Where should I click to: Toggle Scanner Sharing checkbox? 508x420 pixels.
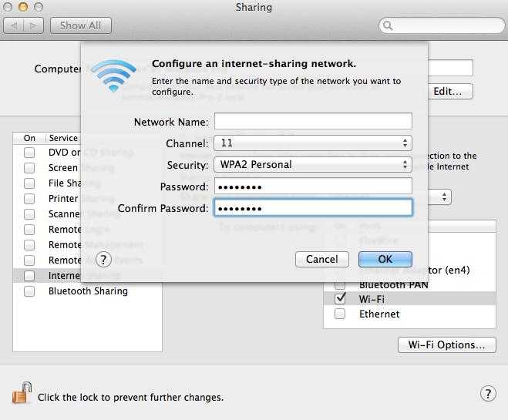click(x=29, y=214)
